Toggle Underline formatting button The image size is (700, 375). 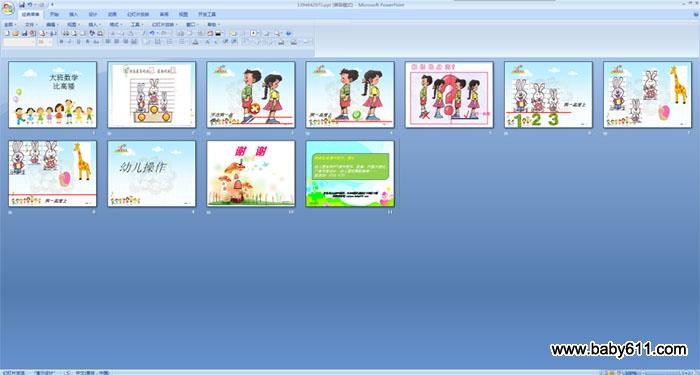pyautogui.click(x=79, y=42)
